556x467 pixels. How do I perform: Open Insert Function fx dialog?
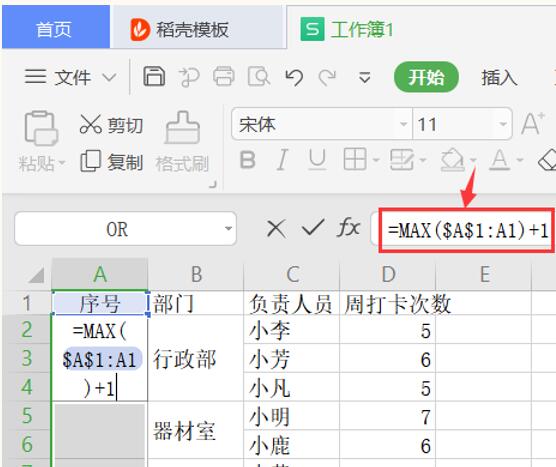[348, 228]
